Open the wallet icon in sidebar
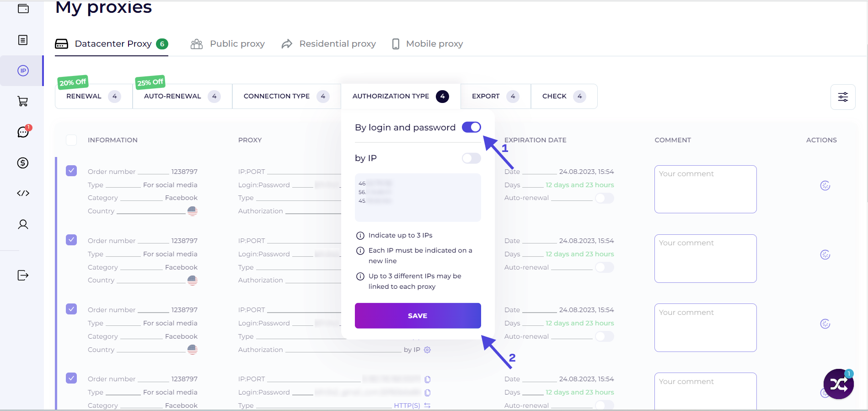The width and height of the screenshot is (868, 411). tap(23, 9)
